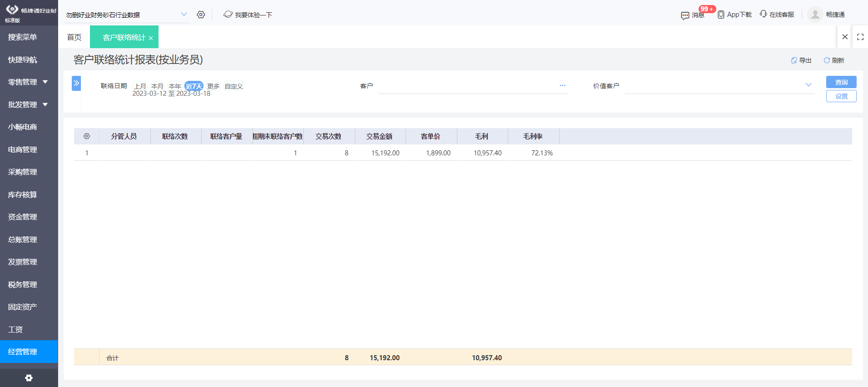This screenshot has width=868, height=387.
Task: Open 经营管理 menu
Action: point(29,352)
